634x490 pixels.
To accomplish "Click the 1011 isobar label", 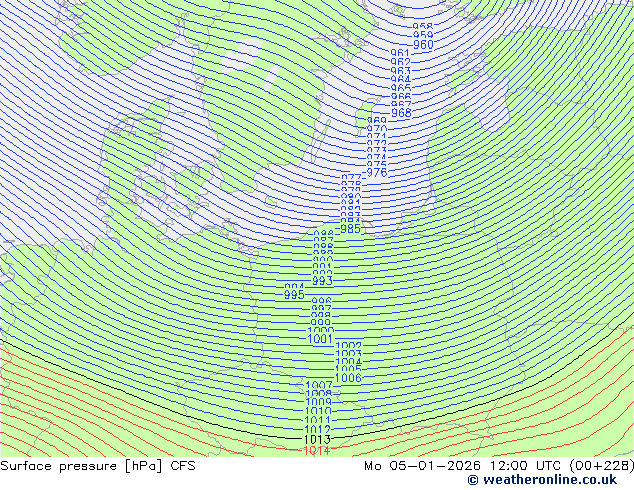I will (318, 420).
